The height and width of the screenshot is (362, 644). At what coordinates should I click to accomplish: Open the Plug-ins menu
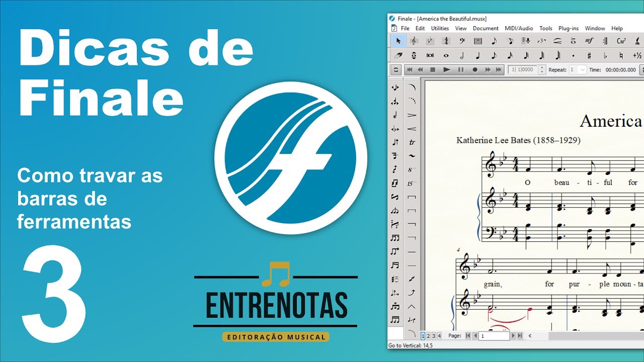[x=569, y=28]
